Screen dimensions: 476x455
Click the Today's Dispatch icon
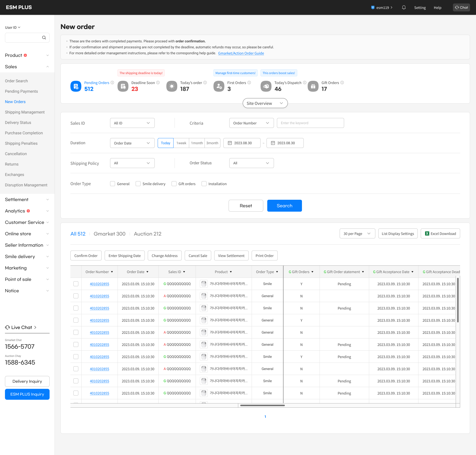tap(266, 86)
